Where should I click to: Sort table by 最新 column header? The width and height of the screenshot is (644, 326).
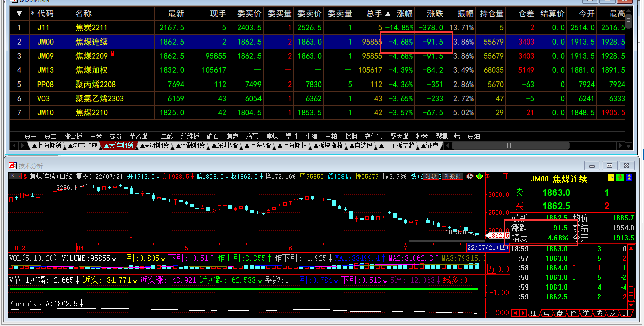coord(176,13)
